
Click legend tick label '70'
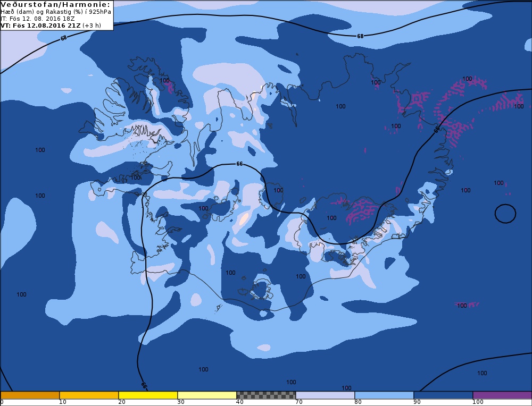coord(299,402)
